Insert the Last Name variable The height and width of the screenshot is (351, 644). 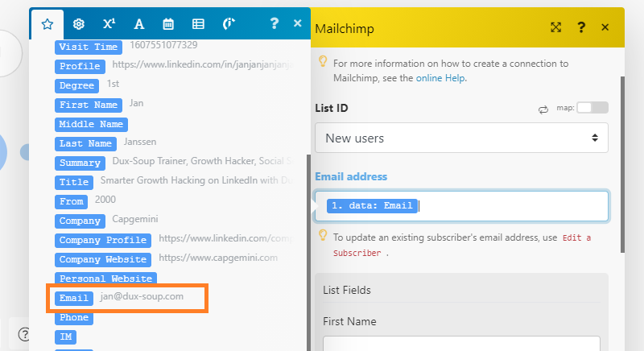coord(85,143)
